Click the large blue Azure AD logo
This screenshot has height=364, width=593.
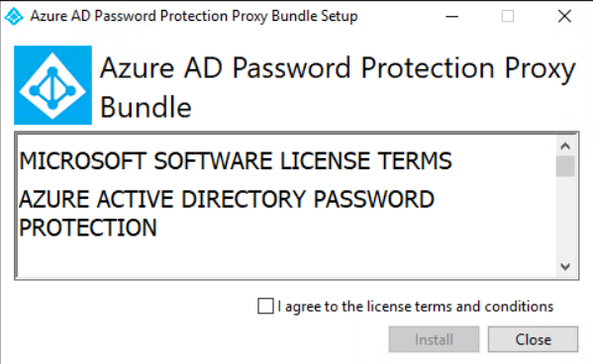52,85
